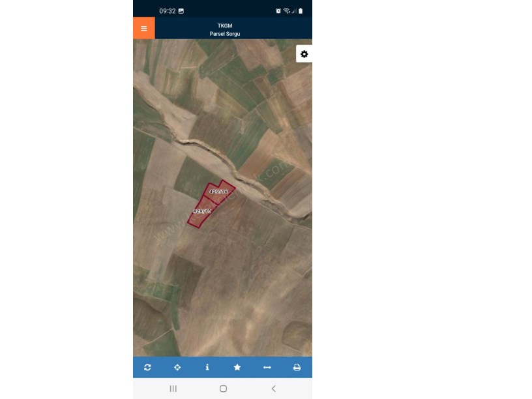Open the orange hamburger menu
The height and width of the screenshot is (399, 532).
(144, 29)
